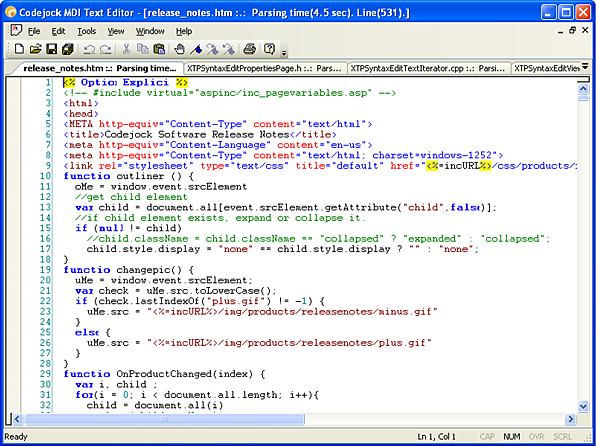Click the Redo arrow icon
This screenshot has width=596, height=446.
(105, 49)
